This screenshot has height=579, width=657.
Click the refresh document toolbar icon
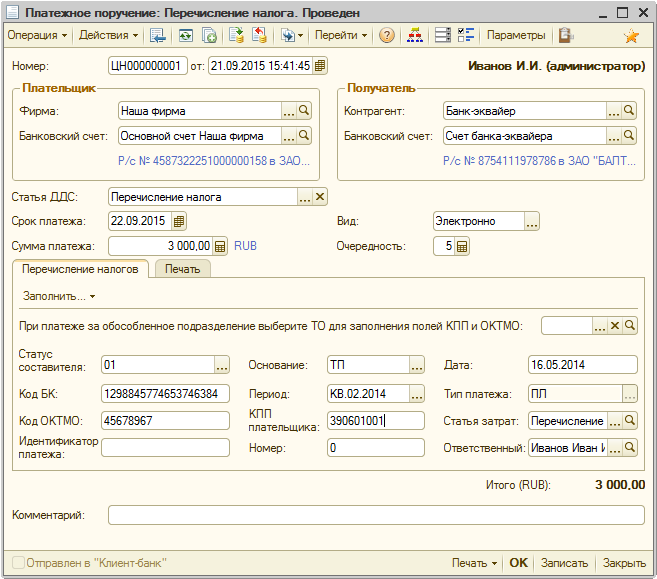pos(186,35)
